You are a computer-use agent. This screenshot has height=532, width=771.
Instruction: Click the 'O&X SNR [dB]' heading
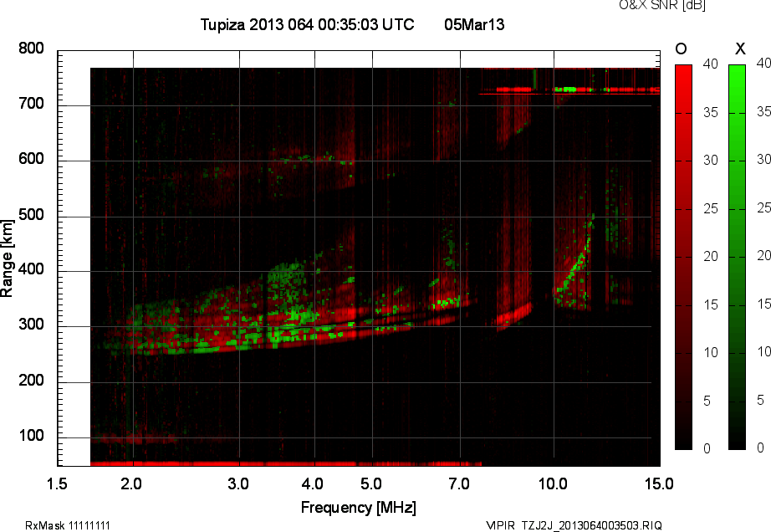click(x=661, y=5)
